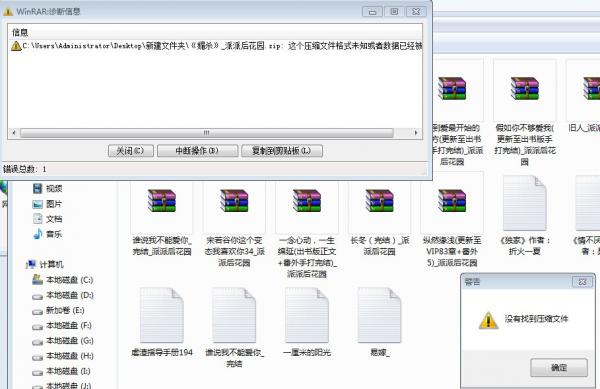Viewport: 600px width, 389px height.
Task: Click the 关闭(C) button in WinRAR dialog
Action: (131, 151)
